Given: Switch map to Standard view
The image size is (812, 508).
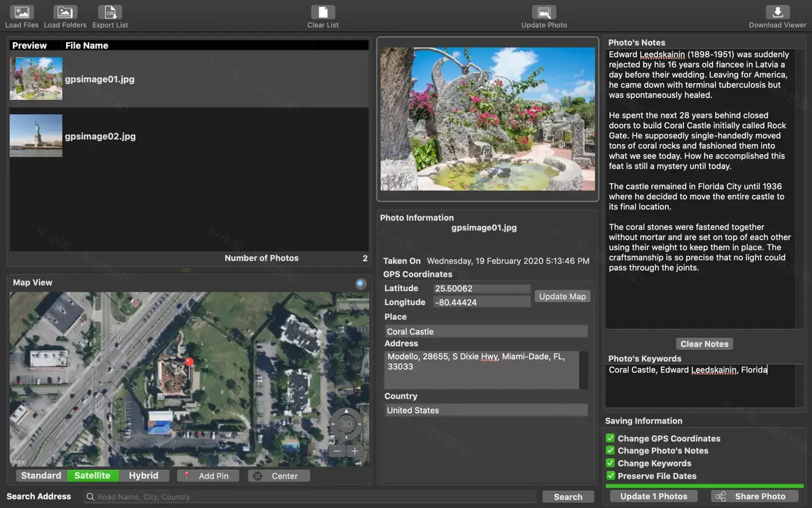Looking at the screenshot, I should (40, 475).
